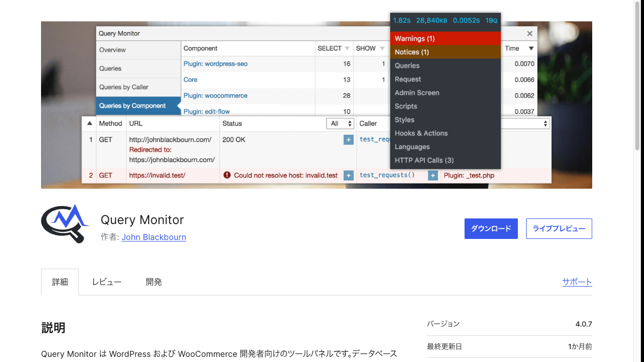Screen dimensions: 644x362
Task: Switch to the 開発 tab
Action: [154, 282]
